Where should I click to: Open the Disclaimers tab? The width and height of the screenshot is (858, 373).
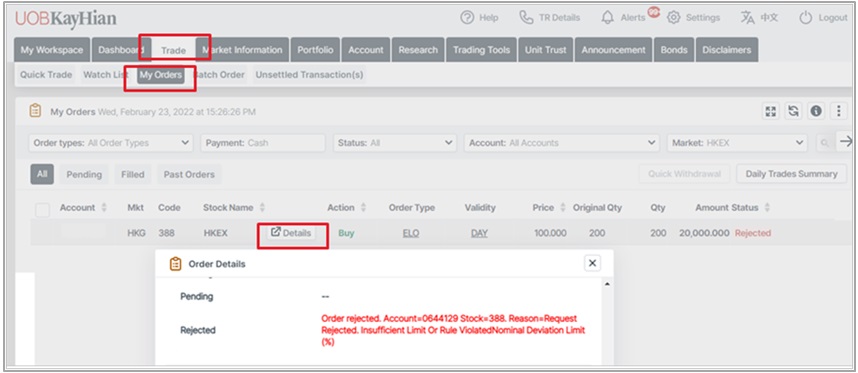pyautogui.click(x=727, y=50)
